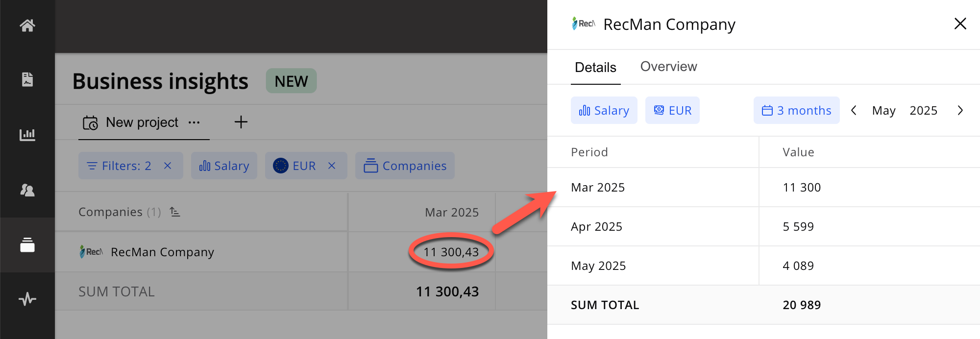Remove the EUR currency filter

pos(332,166)
